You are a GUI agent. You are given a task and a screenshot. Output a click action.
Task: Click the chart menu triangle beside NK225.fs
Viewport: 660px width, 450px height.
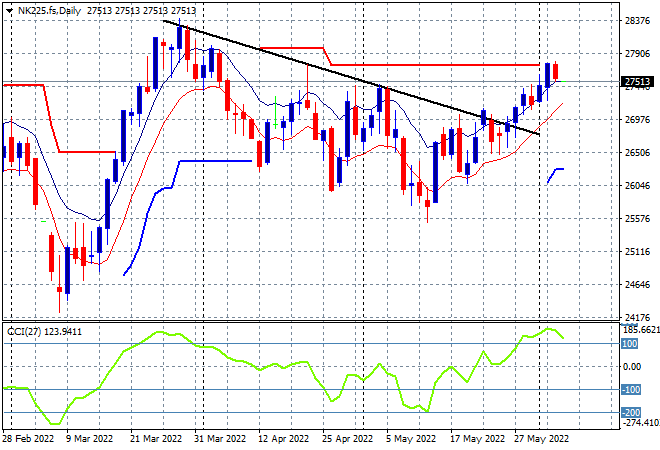(10, 11)
